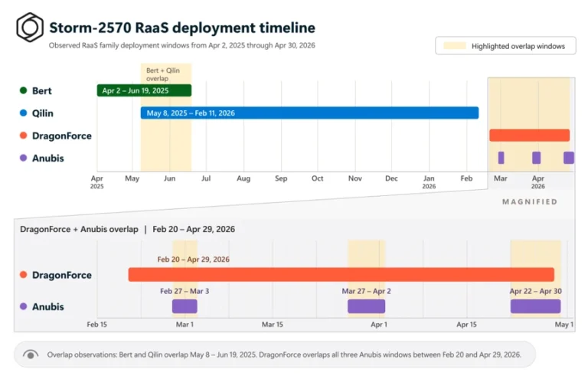
Task: Select the magnified DragonForce Feb 20 – Apr 29 bar
Action: click(341, 274)
